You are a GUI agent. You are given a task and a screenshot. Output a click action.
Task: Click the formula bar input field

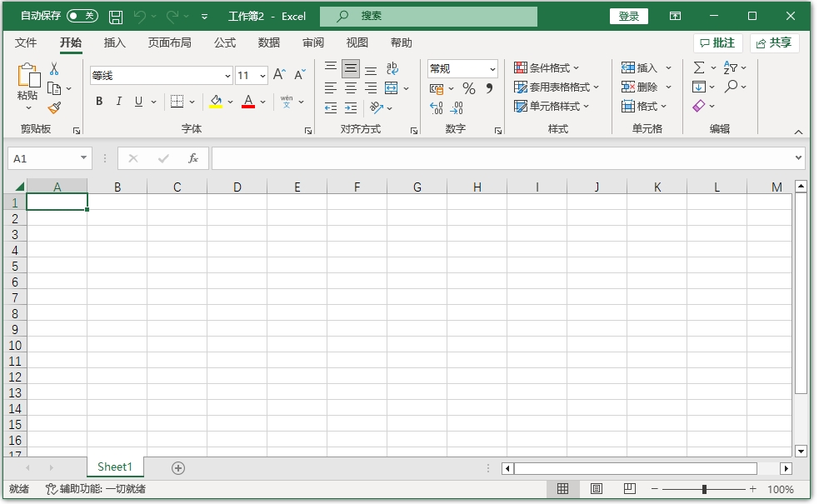click(502, 158)
